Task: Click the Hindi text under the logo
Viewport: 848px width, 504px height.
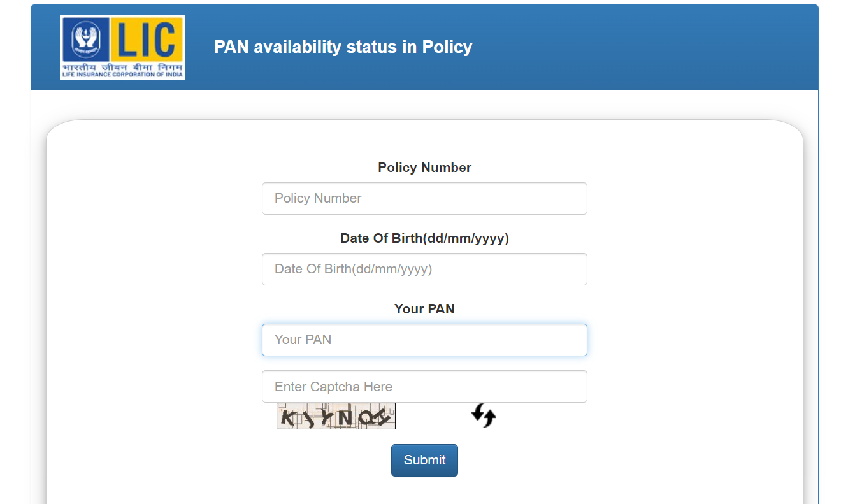Action: (122, 66)
